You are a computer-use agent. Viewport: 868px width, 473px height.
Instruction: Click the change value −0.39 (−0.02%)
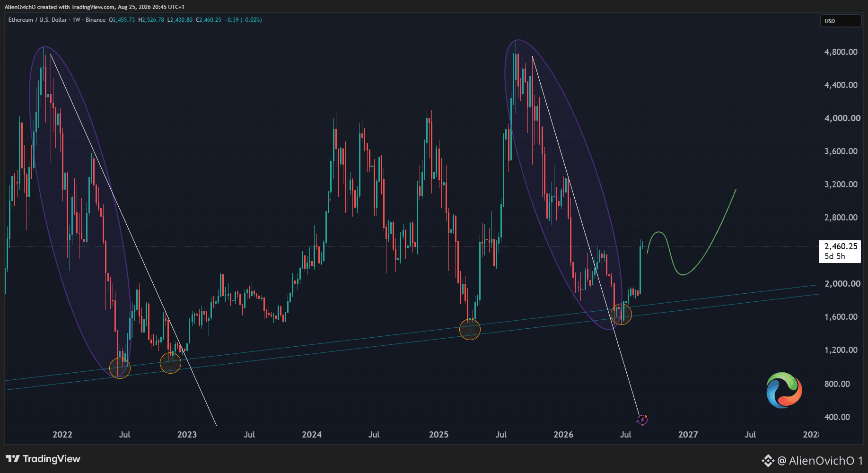pyautogui.click(x=243, y=20)
